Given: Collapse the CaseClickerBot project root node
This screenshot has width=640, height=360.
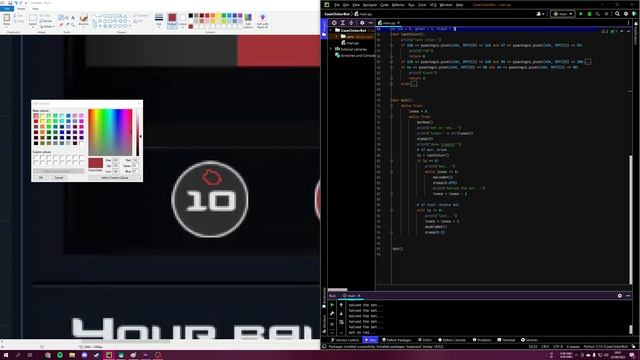Looking at the screenshot, I should click(x=331, y=30).
